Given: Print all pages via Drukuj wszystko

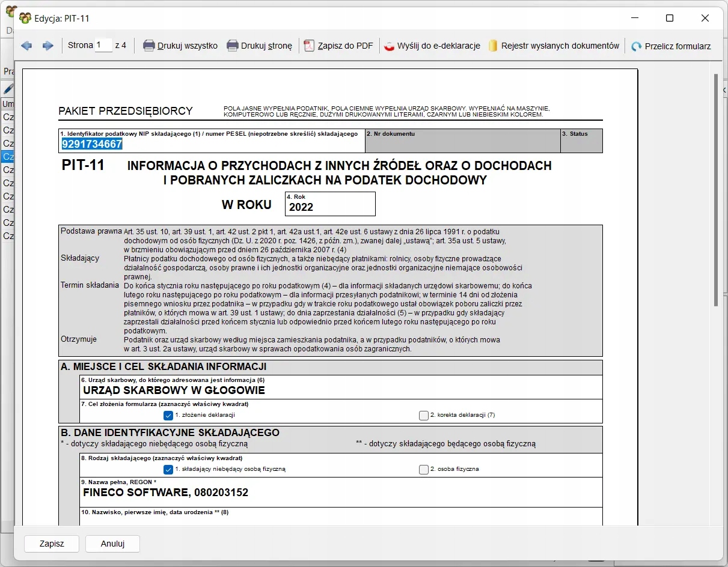Looking at the screenshot, I should click(180, 46).
